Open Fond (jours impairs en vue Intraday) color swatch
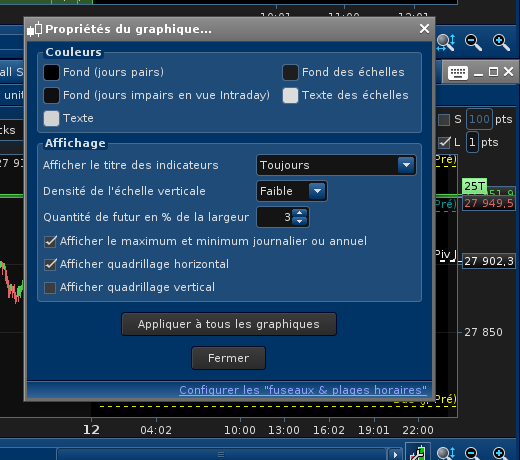The height and width of the screenshot is (460, 520). tap(51, 95)
